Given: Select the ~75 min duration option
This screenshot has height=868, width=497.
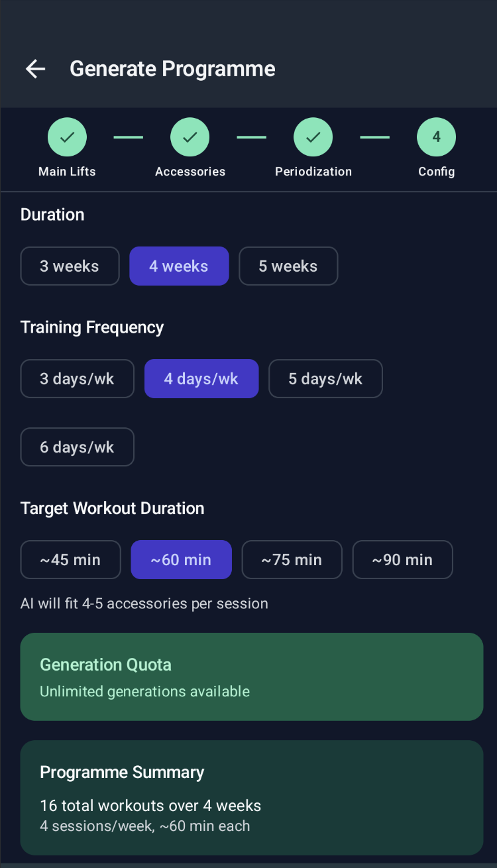Looking at the screenshot, I should coord(292,559).
